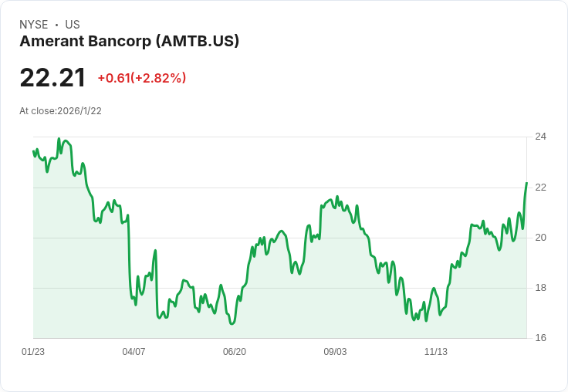Select the 06/20 date axis label
The width and height of the screenshot is (568, 392).
click(x=235, y=351)
